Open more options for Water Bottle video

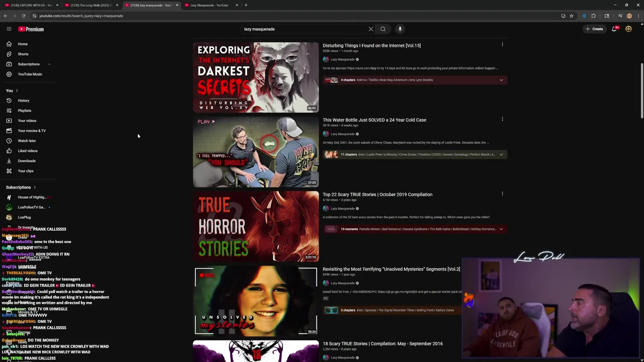click(x=502, y=119)
